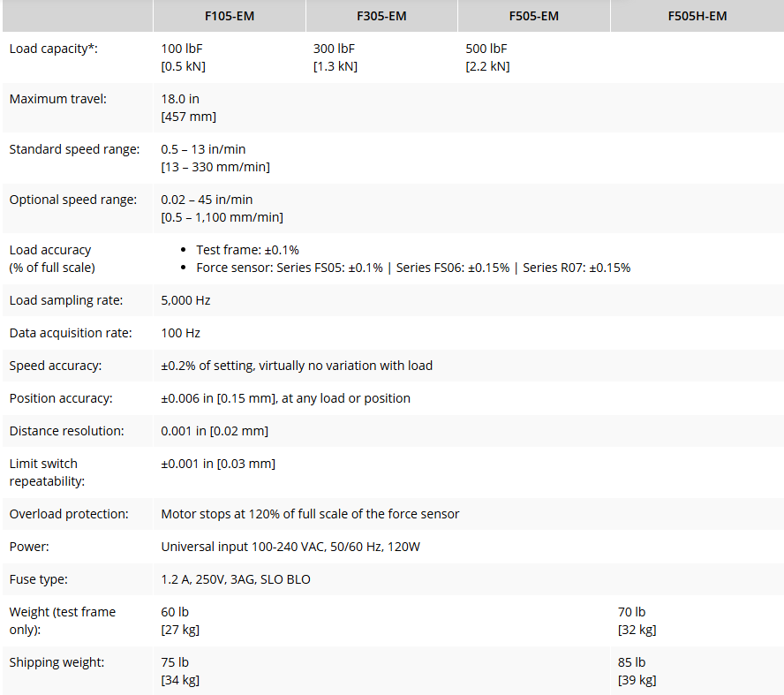The width and height of the screenshot is (784, 695).
Task: Click the 5,000 Hz load sampling rate
Action: pyautogui.click(x=185, y=300)
